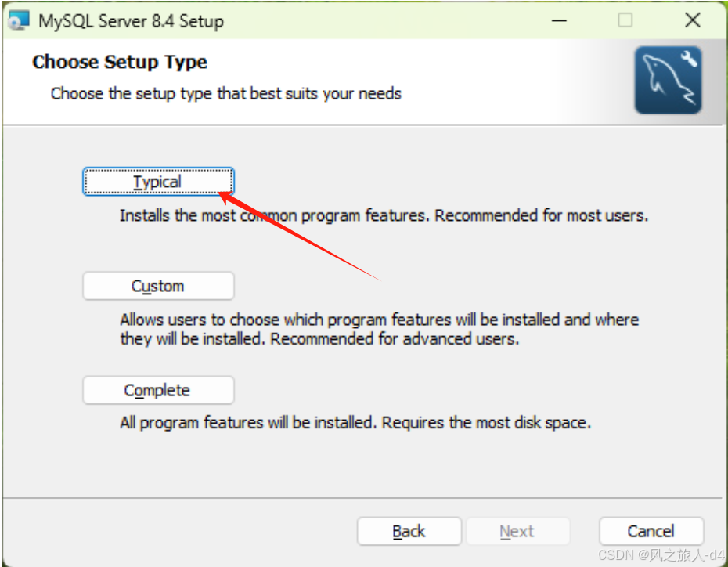
Task: Click the "All program features will be installed" description
Action: pyautogui.click(x=355, y=423)
